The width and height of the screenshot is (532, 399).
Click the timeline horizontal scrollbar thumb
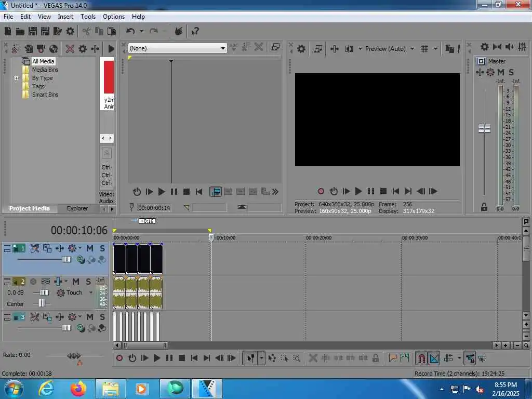(145, 345)
